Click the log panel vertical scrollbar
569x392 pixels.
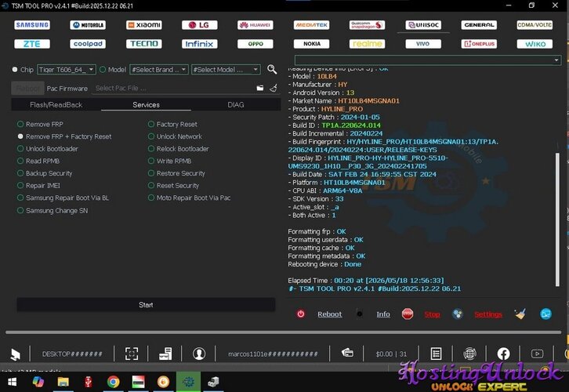tap(558, 220)
